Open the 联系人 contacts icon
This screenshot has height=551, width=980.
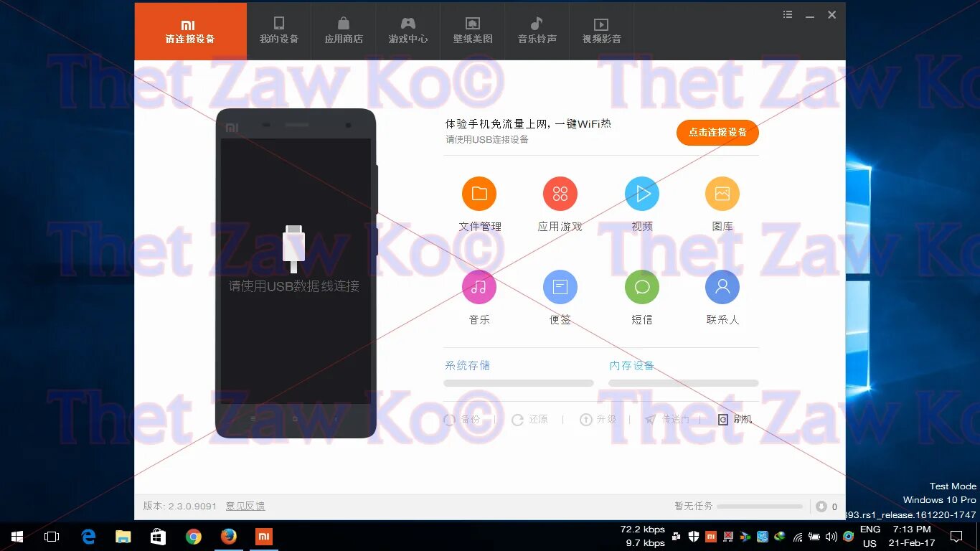coord(722,287)
